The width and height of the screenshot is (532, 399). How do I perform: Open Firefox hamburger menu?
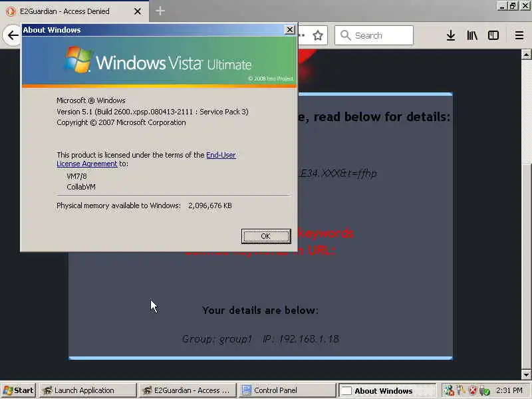point(519,35)
